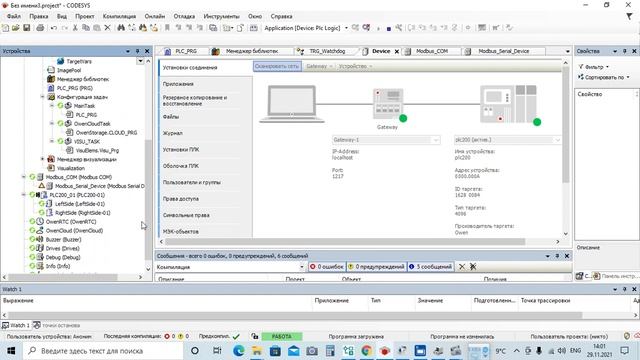Open the plc200 (active) device combo box
Image resolution: width=640 pixels, height=360 pixels.
[507, 140]
